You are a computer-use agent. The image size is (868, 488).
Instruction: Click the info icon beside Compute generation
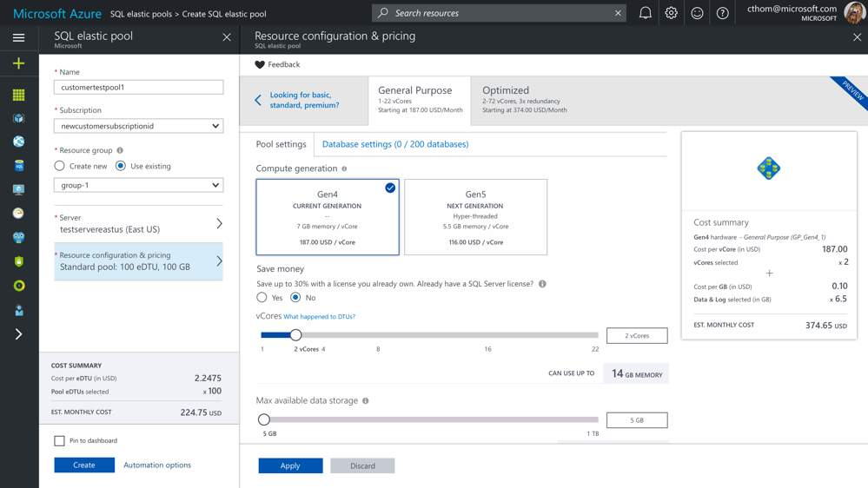coord(344,168)
